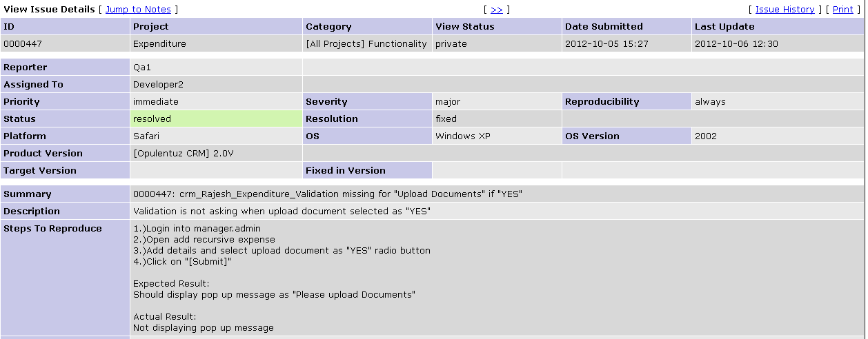Image resolution: width=868 pixels, height=339 pixels.
Task: Open the Issue History link
Action: tap(785, 9)
